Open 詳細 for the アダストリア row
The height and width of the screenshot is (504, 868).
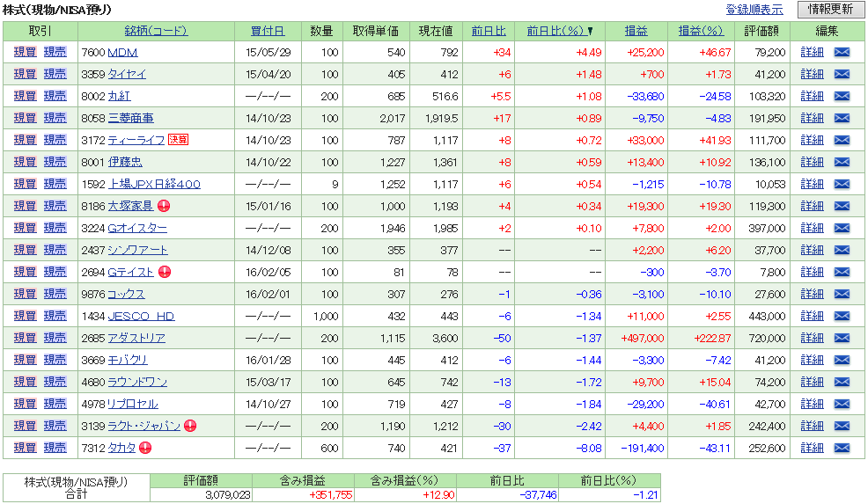(812, 338)
